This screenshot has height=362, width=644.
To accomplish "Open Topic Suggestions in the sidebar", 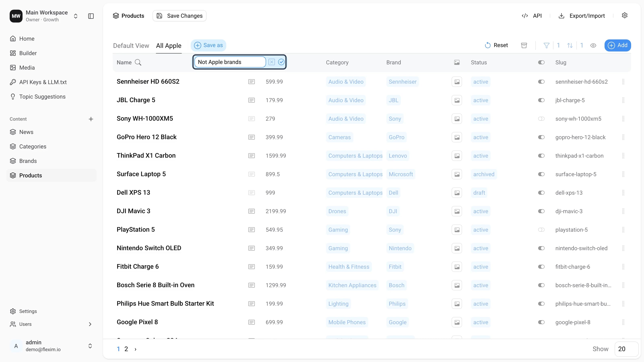I will [51, 97].
